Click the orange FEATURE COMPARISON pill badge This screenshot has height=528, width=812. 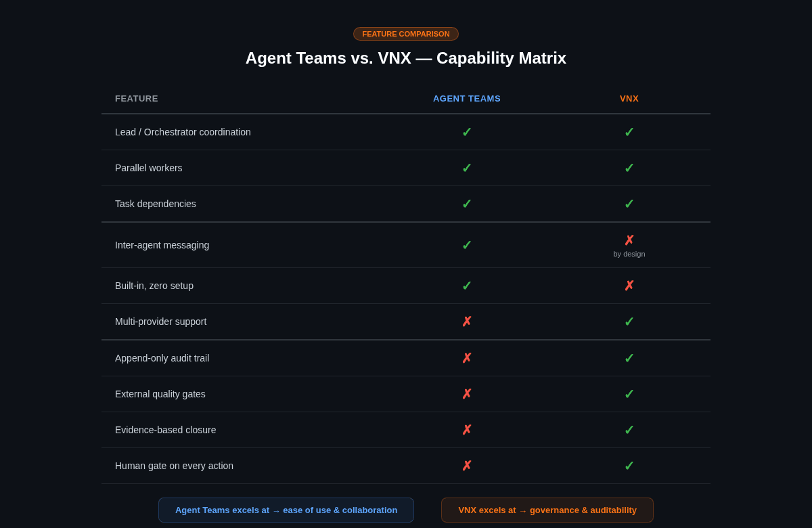tap(406, 33)
